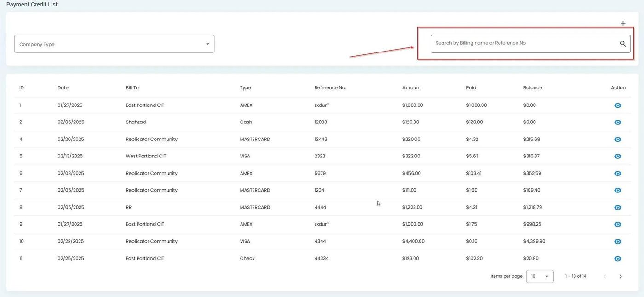This screenshot has height=297, width=644.
Task: Click the Date column header
Action: [63, 88]
